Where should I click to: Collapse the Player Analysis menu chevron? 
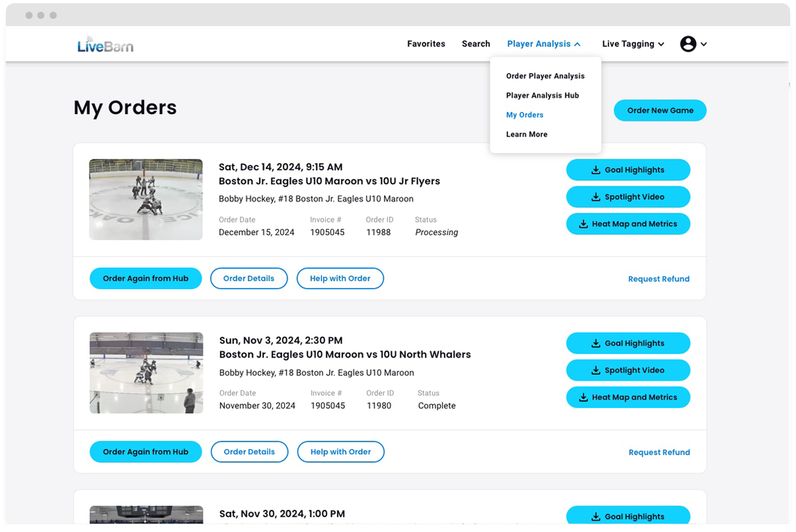coord(578,44)
